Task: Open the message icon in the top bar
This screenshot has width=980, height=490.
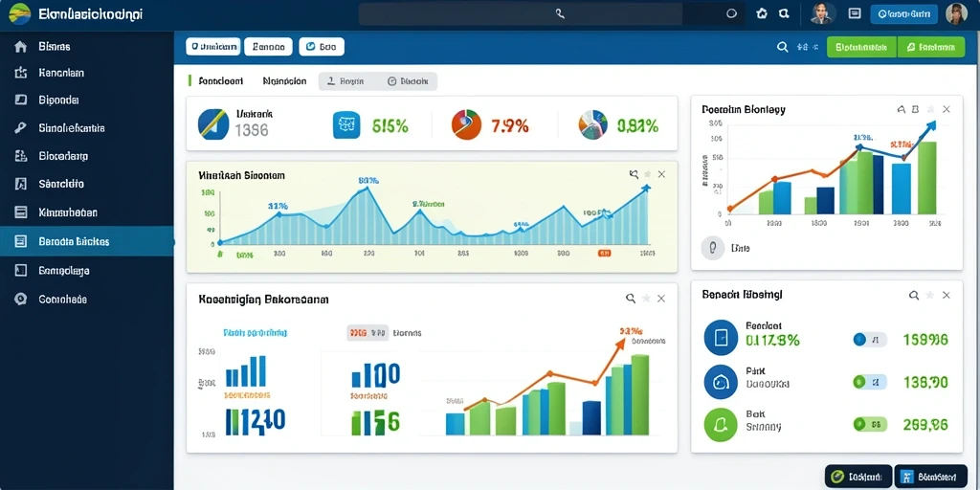Action: (855, 13)
